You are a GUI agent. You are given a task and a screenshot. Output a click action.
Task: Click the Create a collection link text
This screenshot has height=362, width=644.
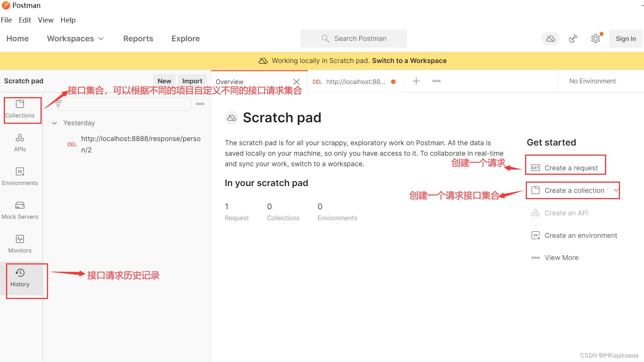(x=575, y=191)
